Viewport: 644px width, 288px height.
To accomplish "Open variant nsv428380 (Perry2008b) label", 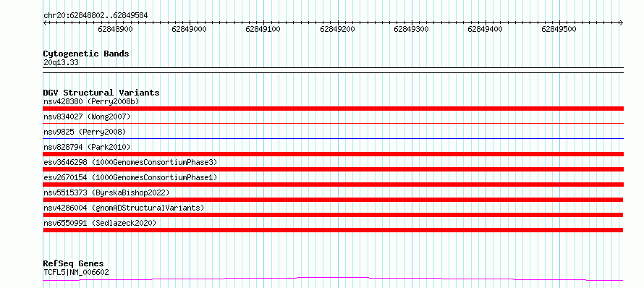I will click(91, 101).
